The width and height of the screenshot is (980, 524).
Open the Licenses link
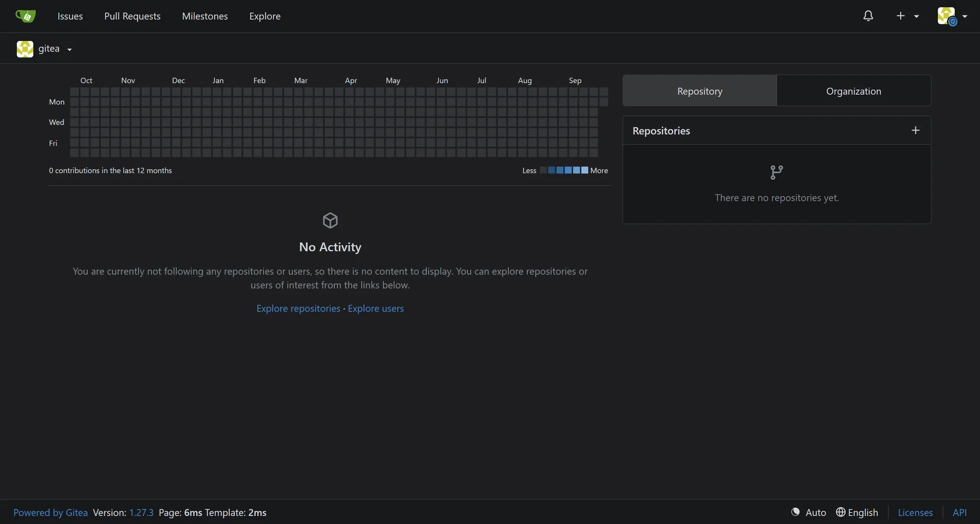point(915,512)
